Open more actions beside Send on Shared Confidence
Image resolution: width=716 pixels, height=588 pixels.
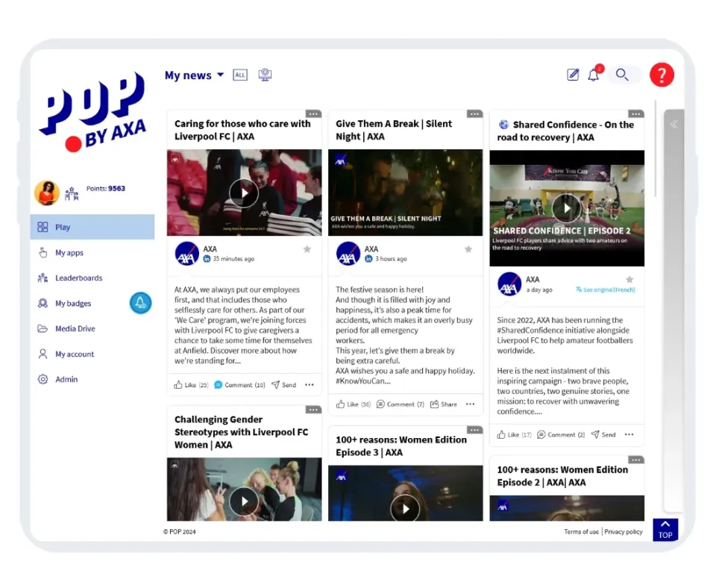629,434
